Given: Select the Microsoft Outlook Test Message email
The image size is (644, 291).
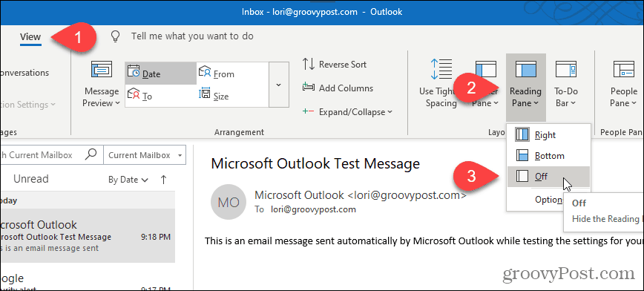Looking at the screenshot, I should click(88, 235).
